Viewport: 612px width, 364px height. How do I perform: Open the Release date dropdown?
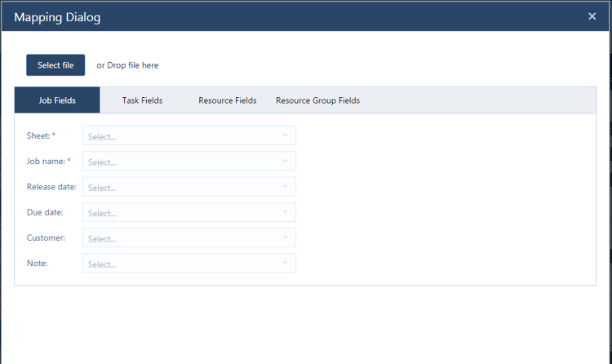[x=189, y=187]
